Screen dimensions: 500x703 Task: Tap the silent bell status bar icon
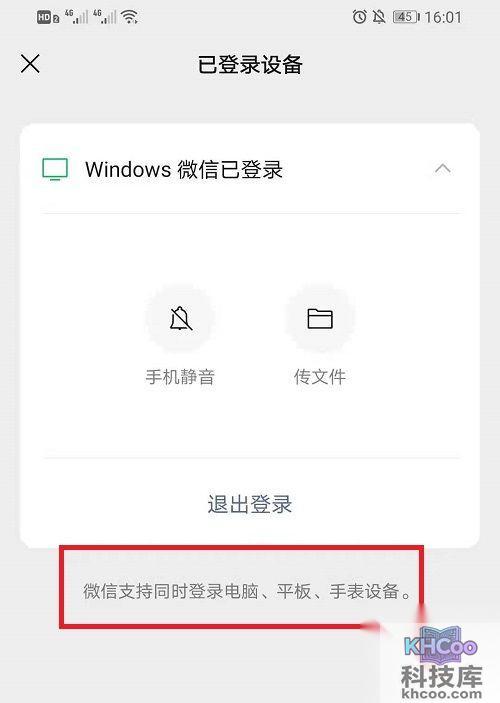coord(379,17)
